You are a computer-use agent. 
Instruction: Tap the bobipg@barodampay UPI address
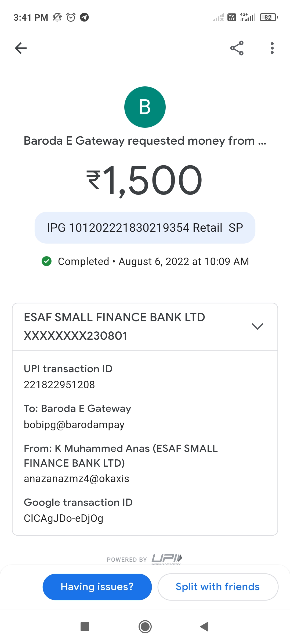pyautogui.click(x=74, y=425)
